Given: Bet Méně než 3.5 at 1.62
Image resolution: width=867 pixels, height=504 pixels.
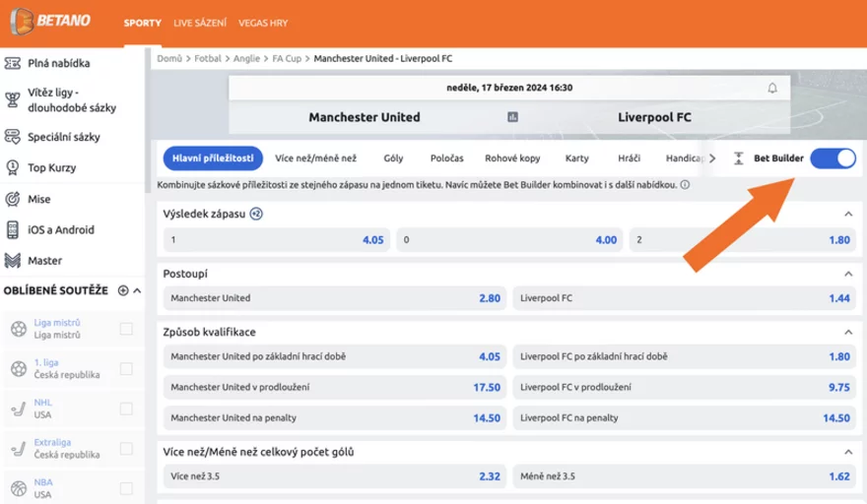Looking at the screenshot, I should [685, 476].
